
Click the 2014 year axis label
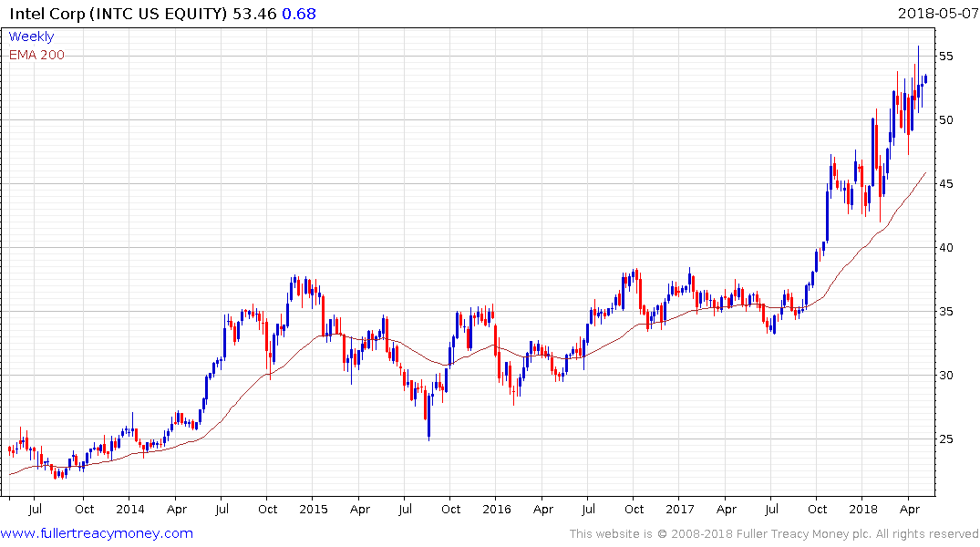point(130,509)
